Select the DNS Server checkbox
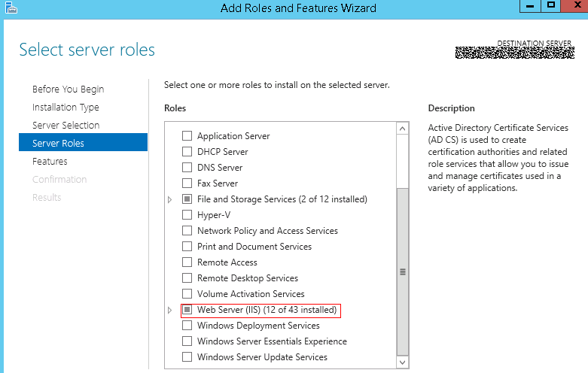588x373 pixels. [187, 168]
